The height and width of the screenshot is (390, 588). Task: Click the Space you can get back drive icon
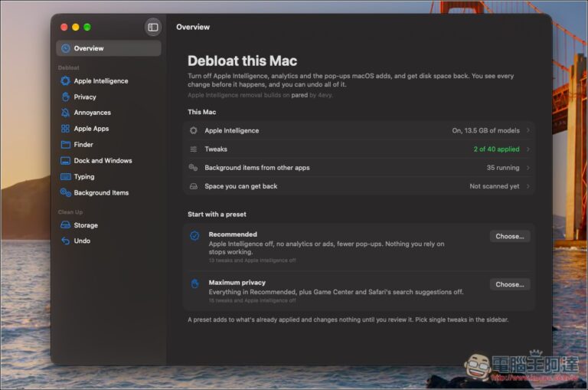[194, 186]
